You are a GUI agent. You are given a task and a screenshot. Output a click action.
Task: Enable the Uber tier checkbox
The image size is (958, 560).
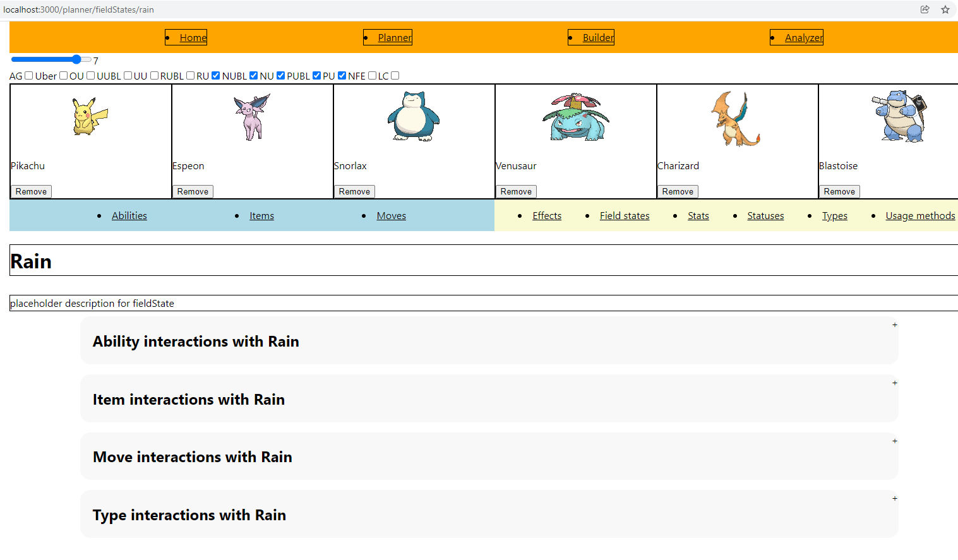pos(63,76)
